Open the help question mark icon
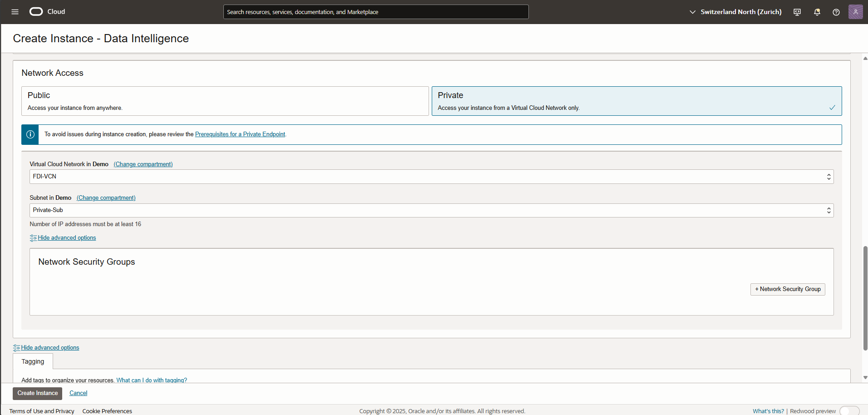 (x=836, y=12)
